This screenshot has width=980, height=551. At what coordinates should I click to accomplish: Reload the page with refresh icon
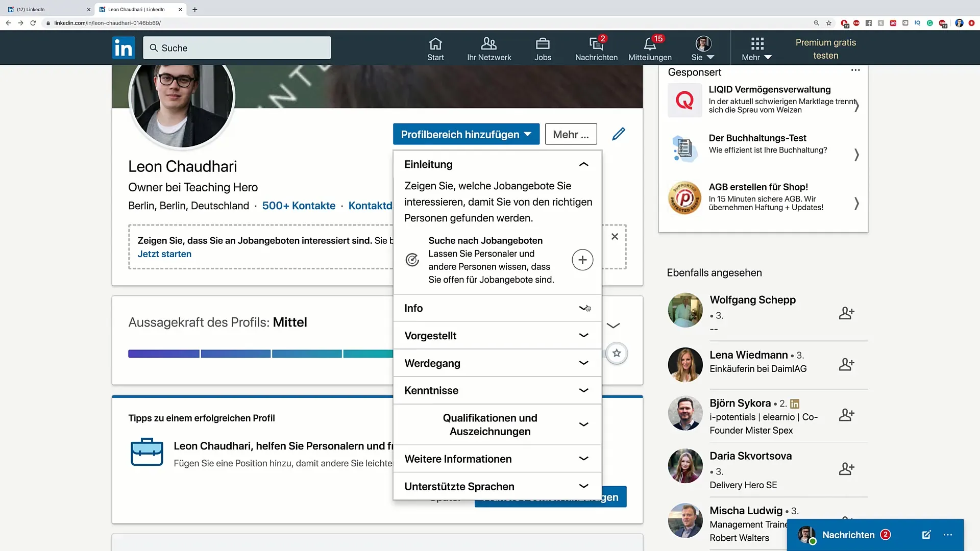(33, 23)
